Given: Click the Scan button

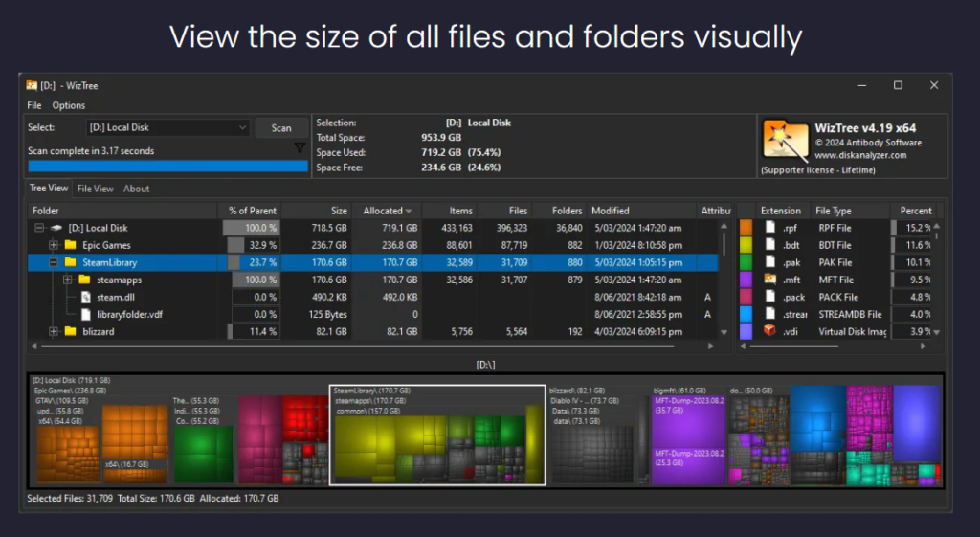Looking at the screenshot, I should [x=281, y=127].
